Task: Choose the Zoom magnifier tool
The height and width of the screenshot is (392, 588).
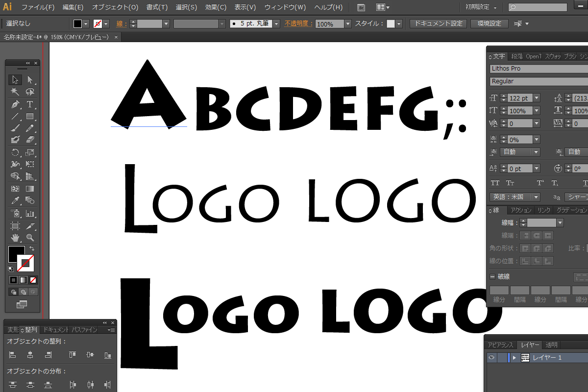Action: (x=30, y=238)
